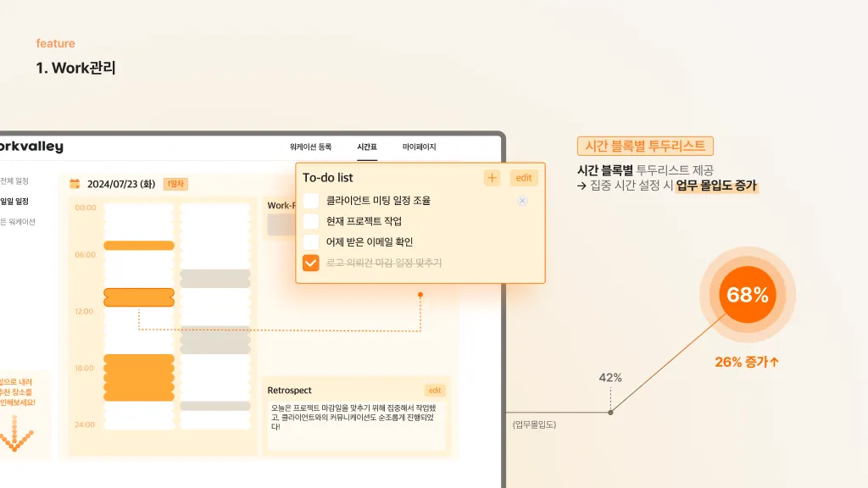
Task: Click the 18:00 time label
Action: (84, 369)
